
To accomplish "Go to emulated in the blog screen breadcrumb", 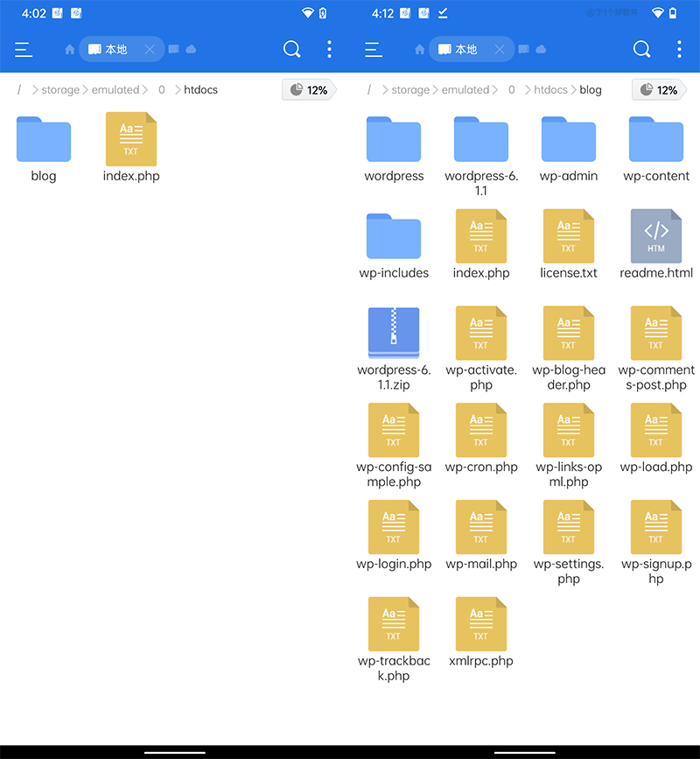I will point(465,90).
